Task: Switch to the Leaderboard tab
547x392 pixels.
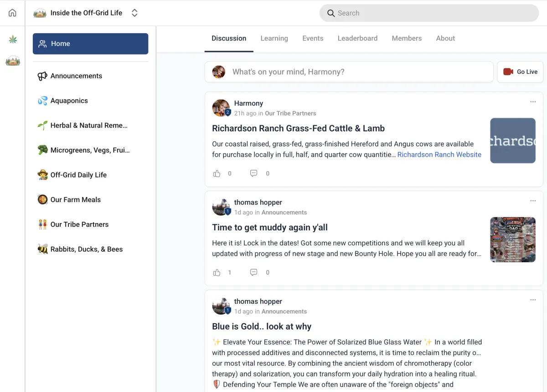Action: [x=357, y=38]
